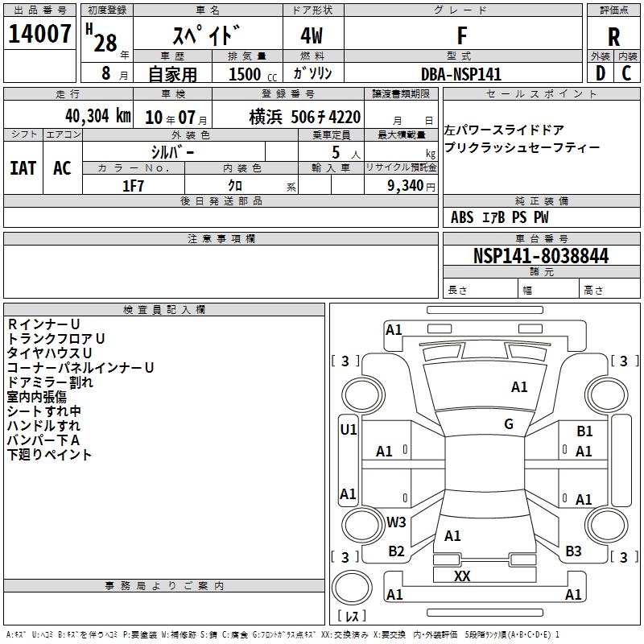Click the interior grade C
This screenshot has height=644, width=644.
(x=626, y=73)
